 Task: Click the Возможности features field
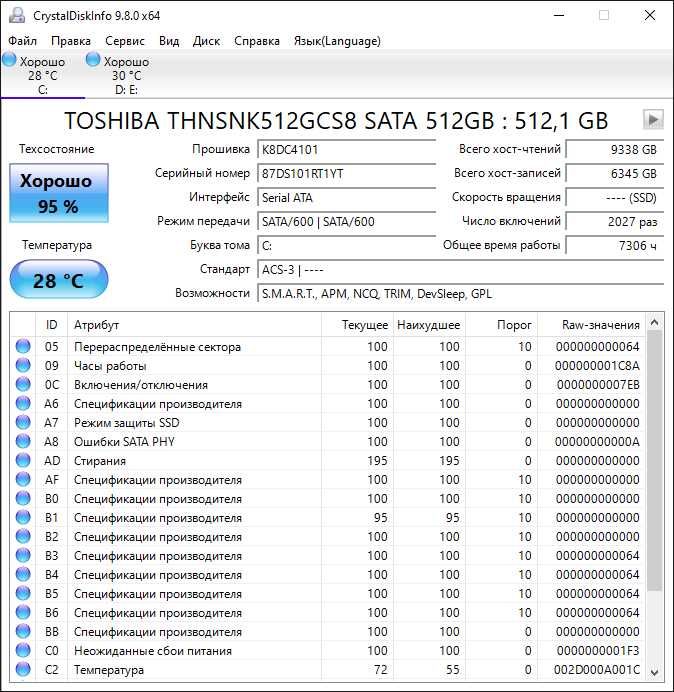click(x=460, y=293)
